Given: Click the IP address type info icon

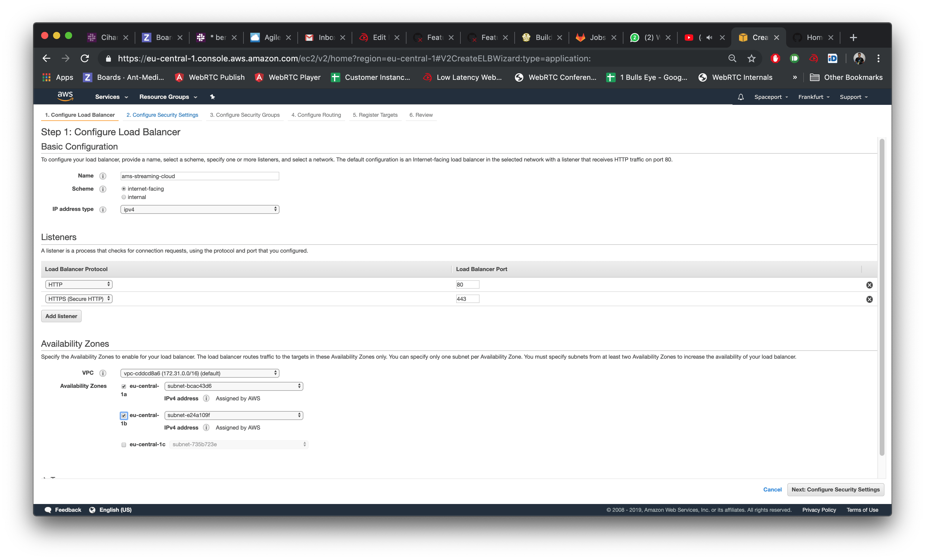Looking at the screenshot, I should click(103, 209).
